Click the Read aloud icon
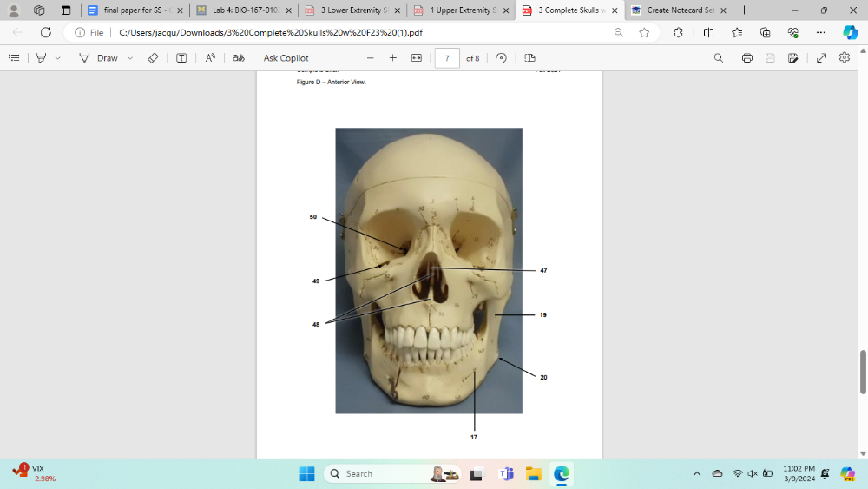 210,58
